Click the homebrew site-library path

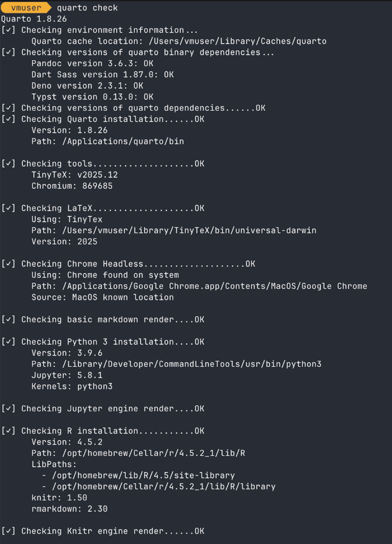click(143, 475)
